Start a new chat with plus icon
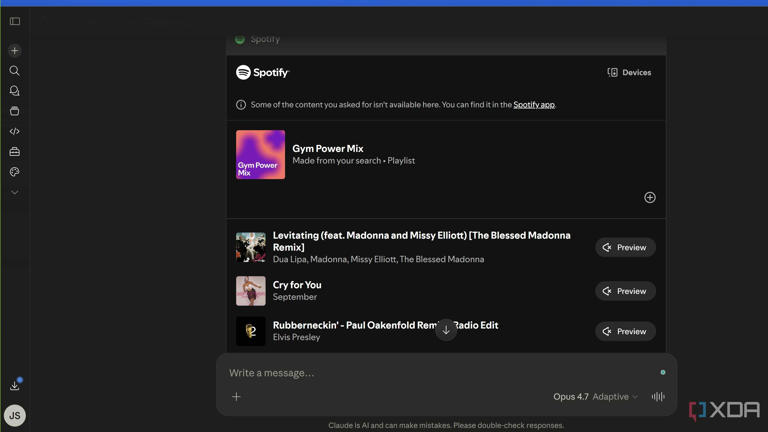 point(15,50)
